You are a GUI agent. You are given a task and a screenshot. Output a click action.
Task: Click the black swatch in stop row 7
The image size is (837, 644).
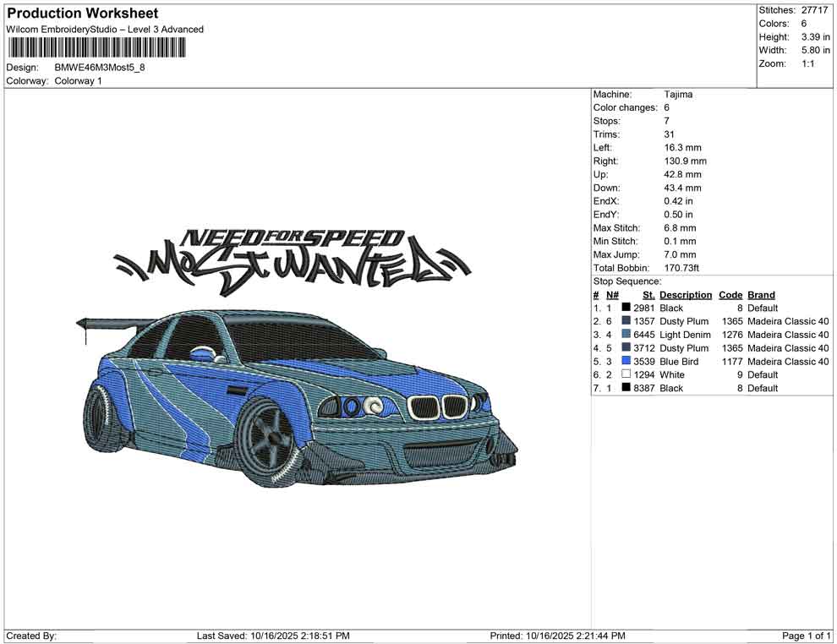coord(626,387)
